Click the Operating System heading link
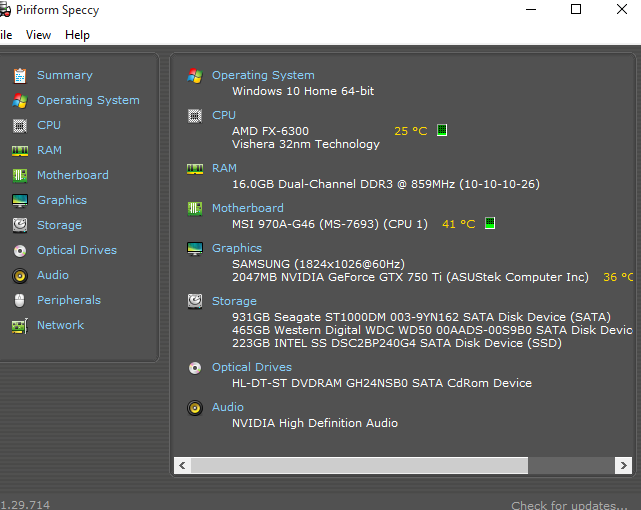 tap(263, 75)
